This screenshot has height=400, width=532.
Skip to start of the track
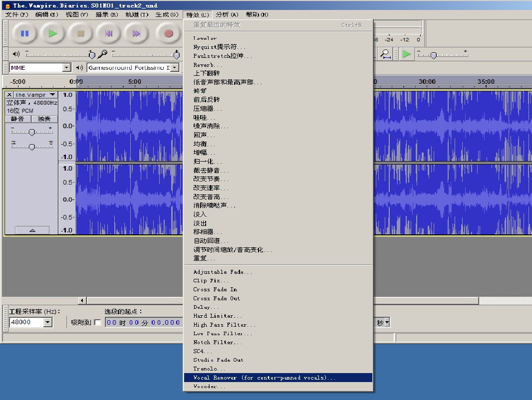[109, 33]
